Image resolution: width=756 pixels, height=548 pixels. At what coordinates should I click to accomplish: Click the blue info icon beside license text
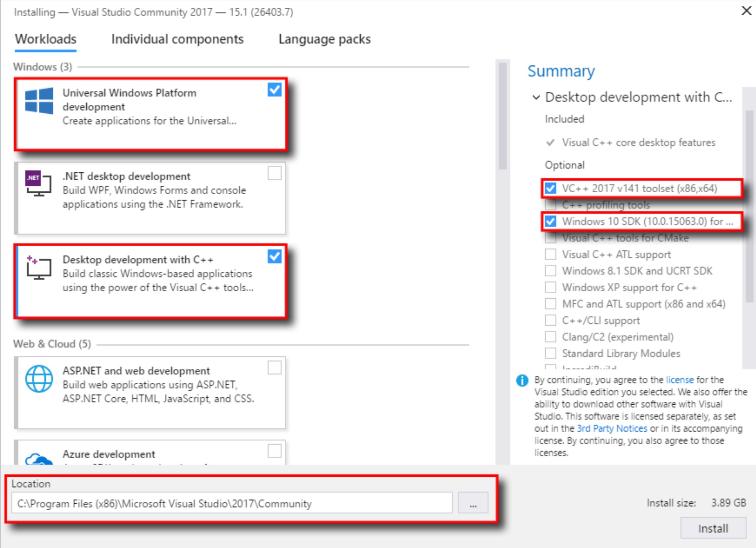pos(522,380)
